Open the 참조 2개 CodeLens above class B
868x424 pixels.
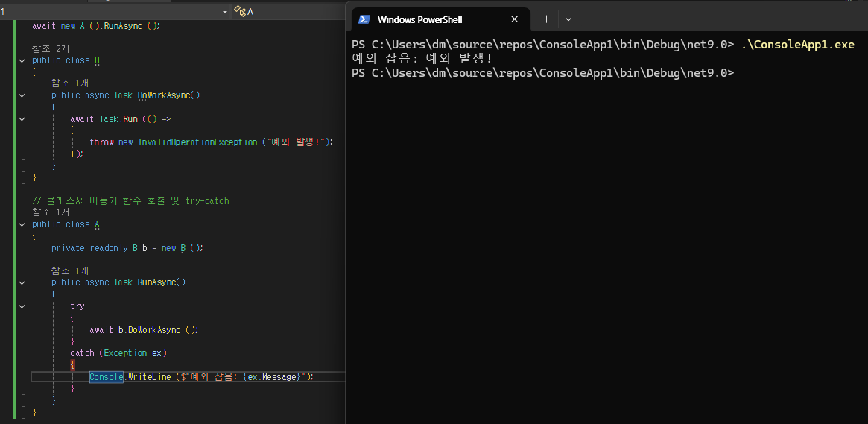point(51,48)
